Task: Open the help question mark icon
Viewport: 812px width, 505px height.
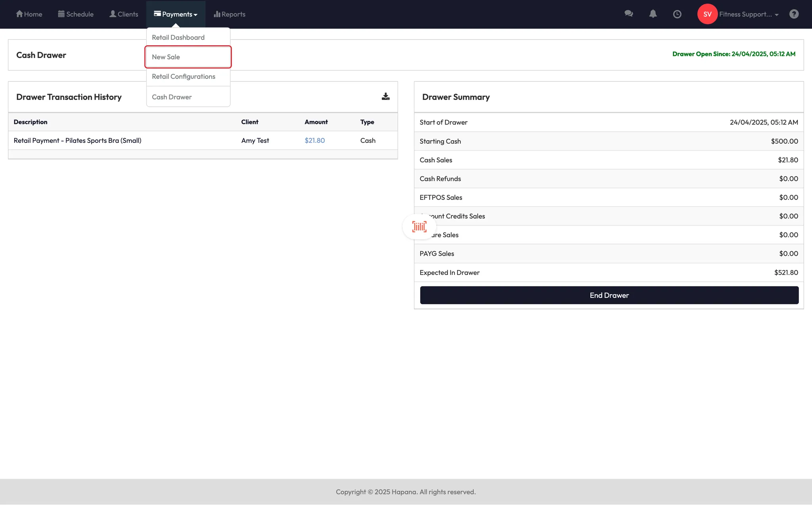Action: [794, 14]
